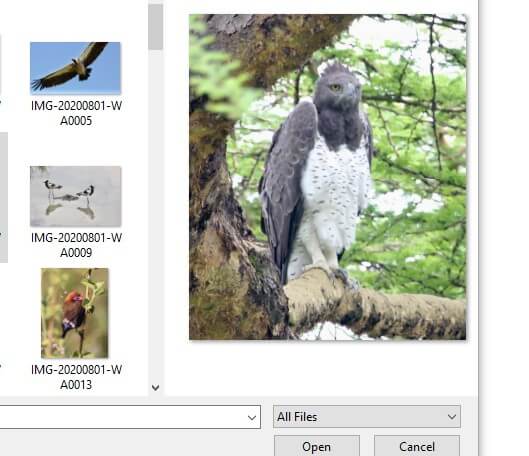This screenshot has width=529, height=456.
Task: Select the flying vulture thumbnail IMG-20200801-WA0005
Action: click(76, 68)
